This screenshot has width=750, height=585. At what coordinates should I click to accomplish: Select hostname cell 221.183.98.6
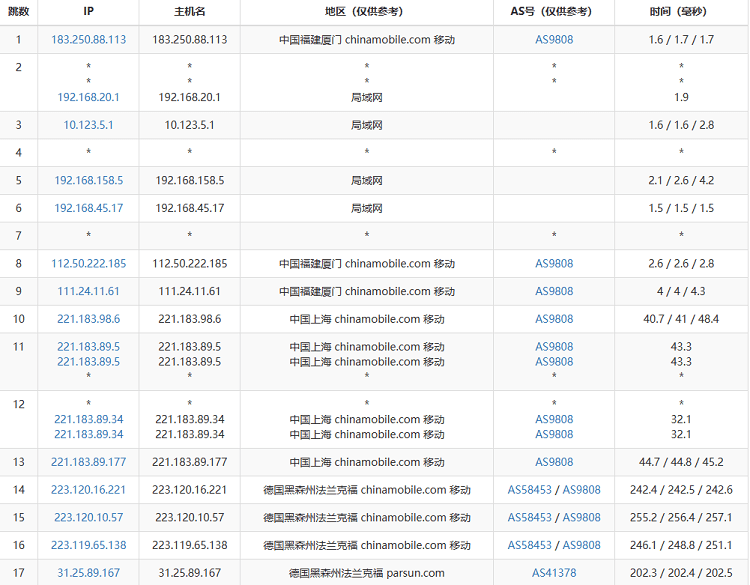click(x=189, y=319)
